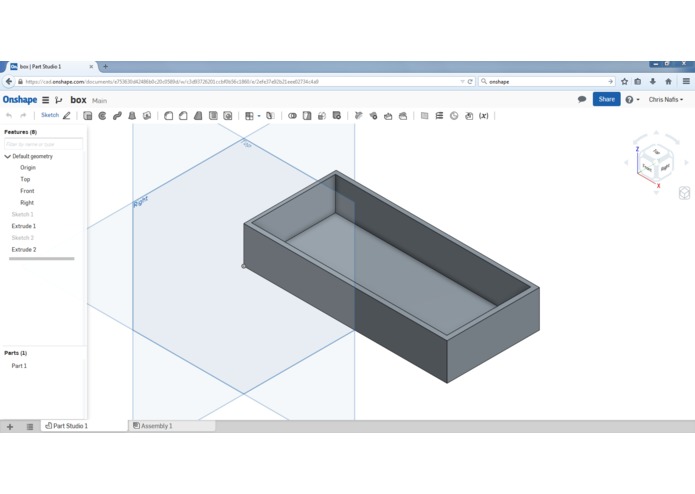Select the Loft tool
The width and height of the screenshot is (695, 494).
(x=132, y=116)
